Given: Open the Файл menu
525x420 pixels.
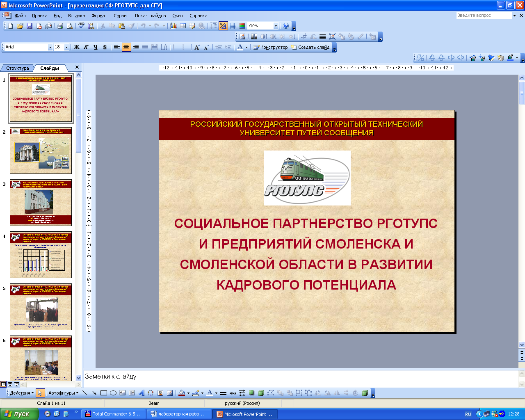Looking at the screenshot, I should (x=20, y=16).
